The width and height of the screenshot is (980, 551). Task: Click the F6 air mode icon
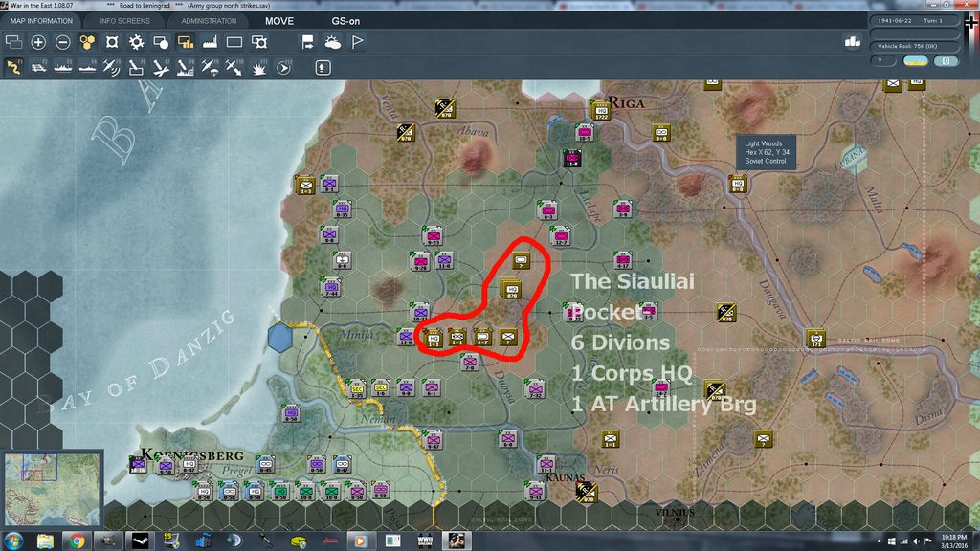tap(136, 67)
